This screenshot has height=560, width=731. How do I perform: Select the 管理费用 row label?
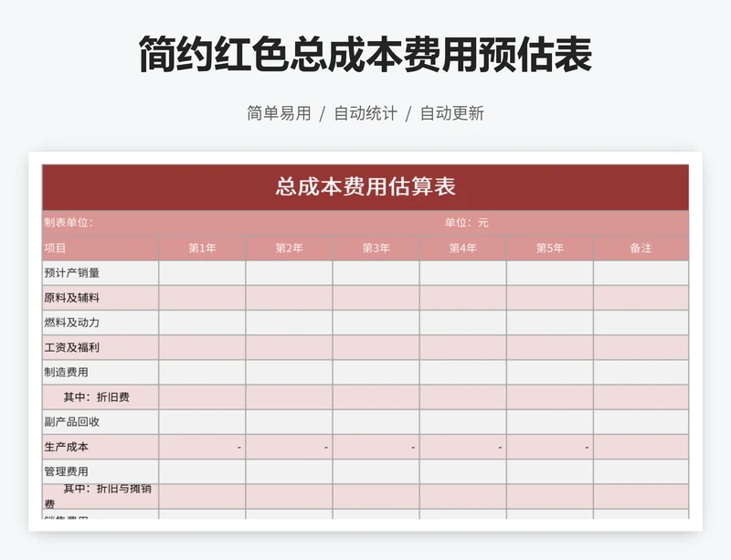point(101,472)
